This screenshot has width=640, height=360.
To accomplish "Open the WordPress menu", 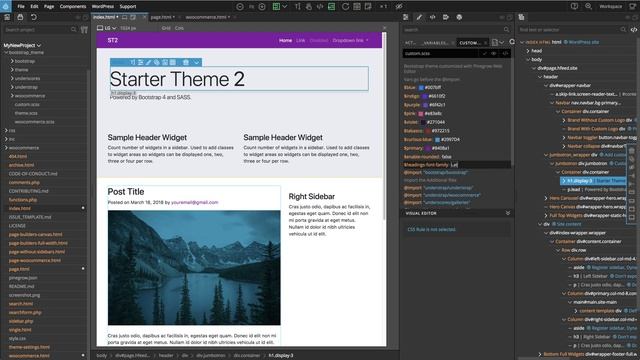I will click(102, 7).
